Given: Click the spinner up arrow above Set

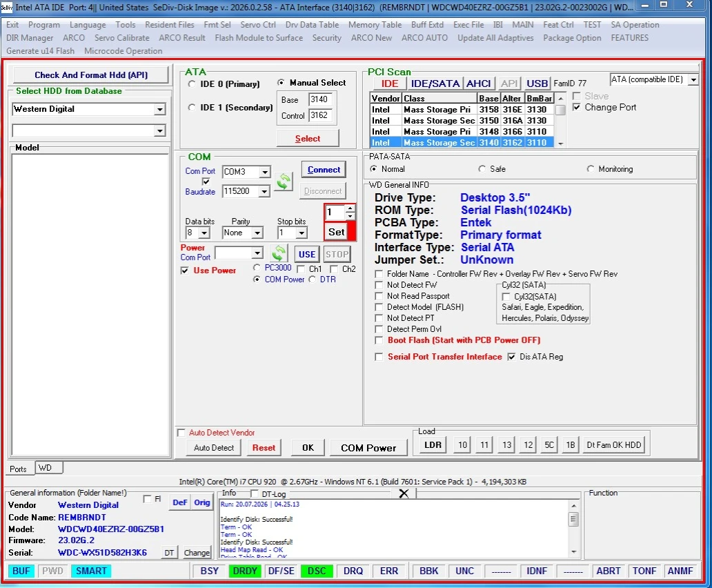Looking at the screenshot, I should coord(350,208).
